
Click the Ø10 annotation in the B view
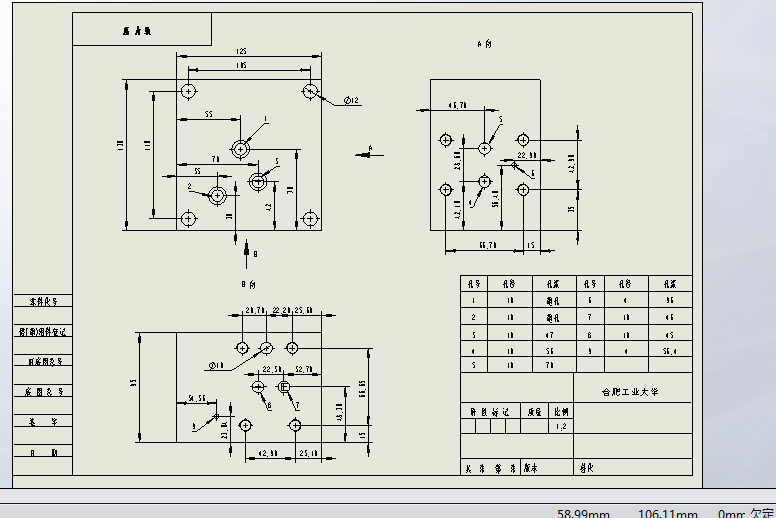[x=216, y=366]
